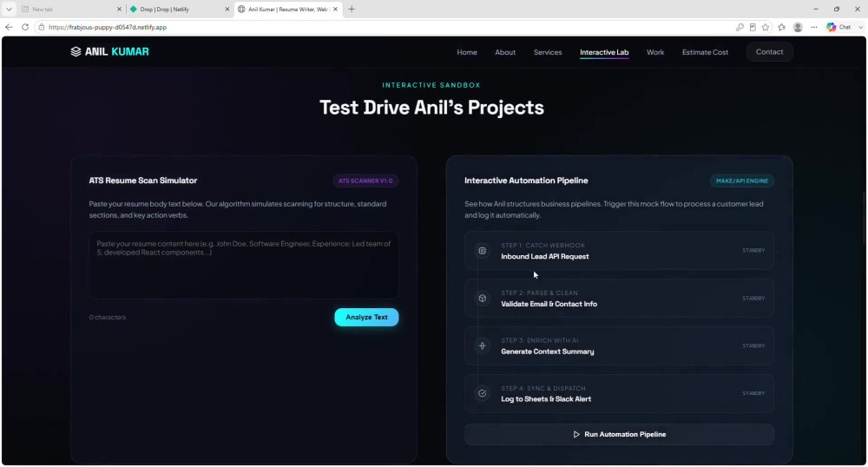Open the Services nav link

[548, 52]
